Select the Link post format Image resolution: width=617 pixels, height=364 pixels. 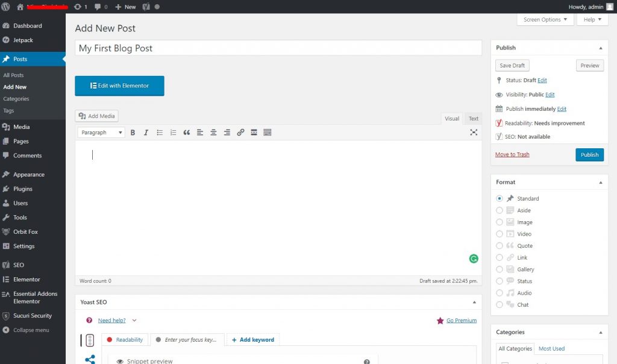pyautogui.click(x=500, y=258)
